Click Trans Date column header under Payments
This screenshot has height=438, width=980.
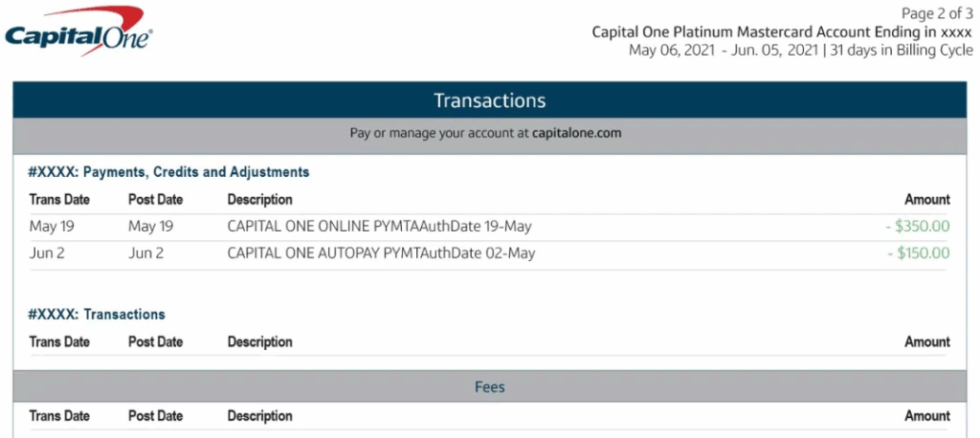[x=59, y=200]
